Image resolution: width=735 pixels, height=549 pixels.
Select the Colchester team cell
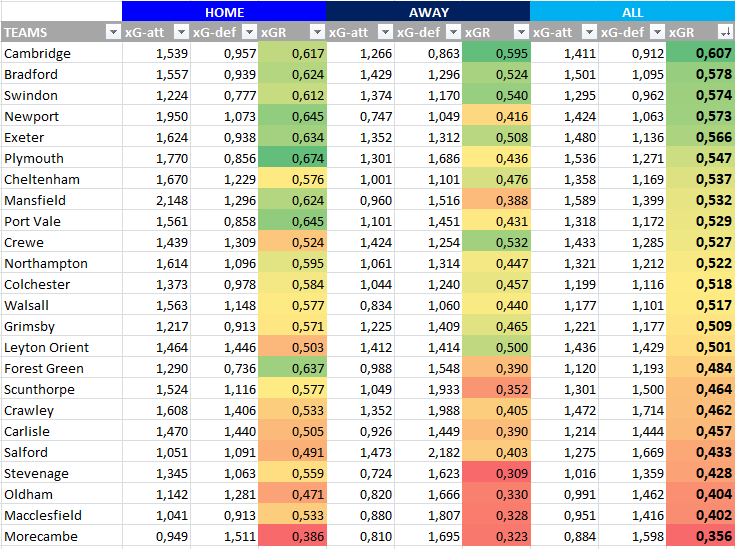click(61, 284)
